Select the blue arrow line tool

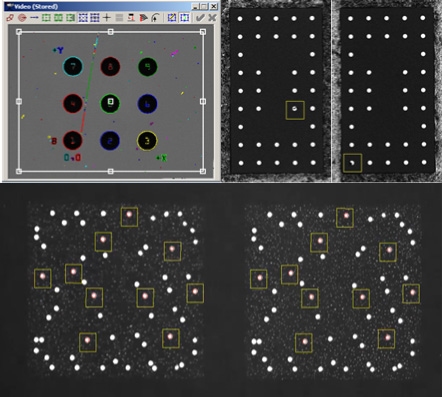tap(34, 18)
